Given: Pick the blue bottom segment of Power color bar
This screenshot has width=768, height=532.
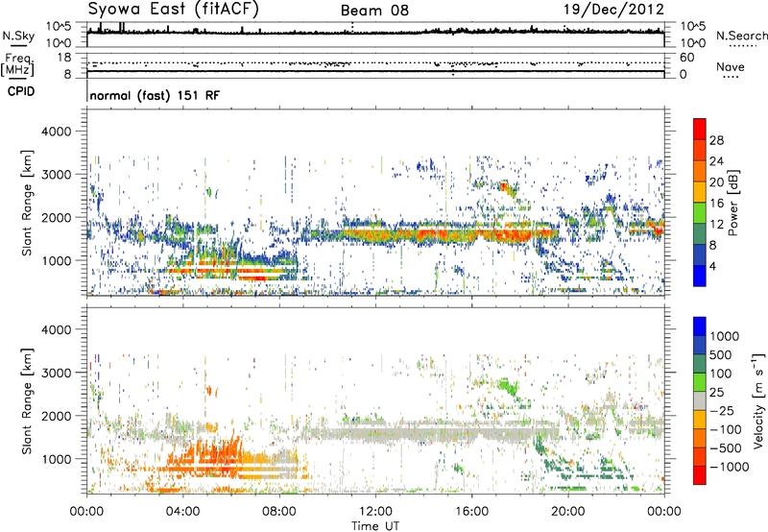Looking at the screenshot, I should point(700,276).
